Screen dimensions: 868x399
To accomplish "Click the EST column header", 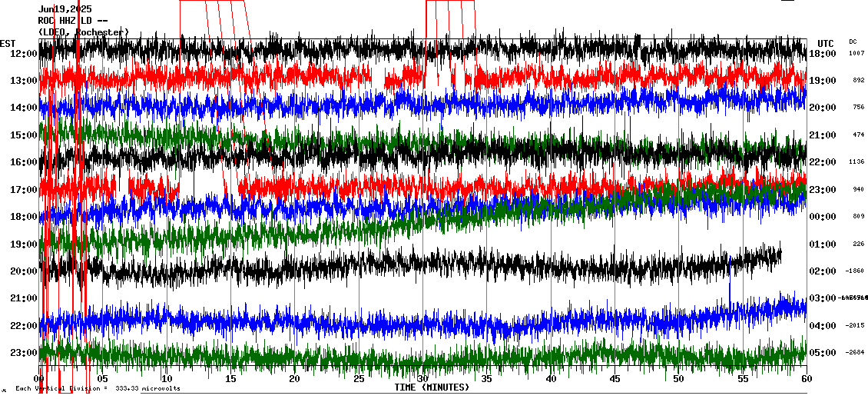I will 8,43.
